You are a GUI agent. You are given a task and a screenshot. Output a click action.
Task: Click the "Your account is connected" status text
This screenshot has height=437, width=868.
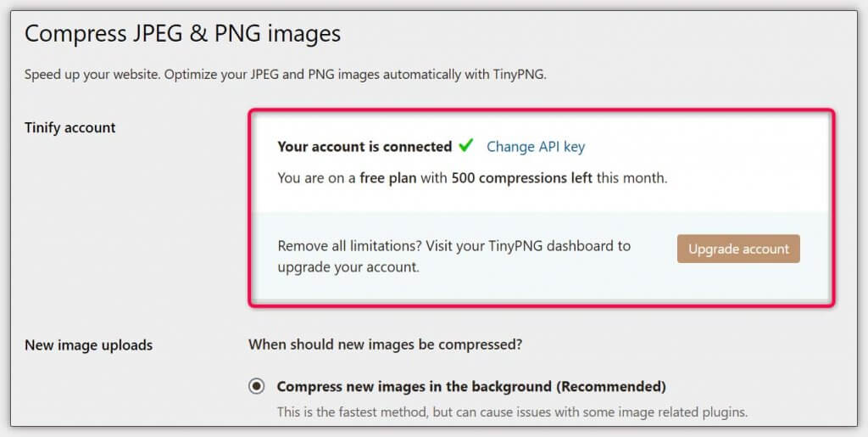coord(364,147)
